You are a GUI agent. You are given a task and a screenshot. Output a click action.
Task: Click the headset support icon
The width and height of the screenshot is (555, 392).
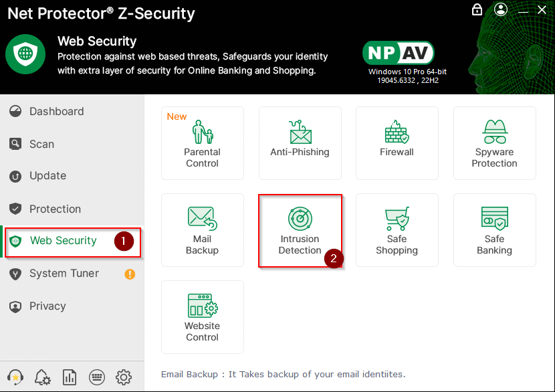point(15,377)
